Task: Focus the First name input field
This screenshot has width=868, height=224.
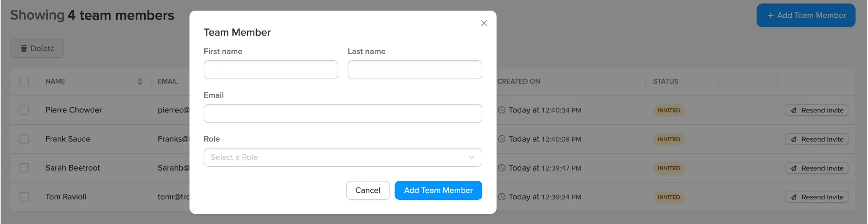Action: pos(271,70)
